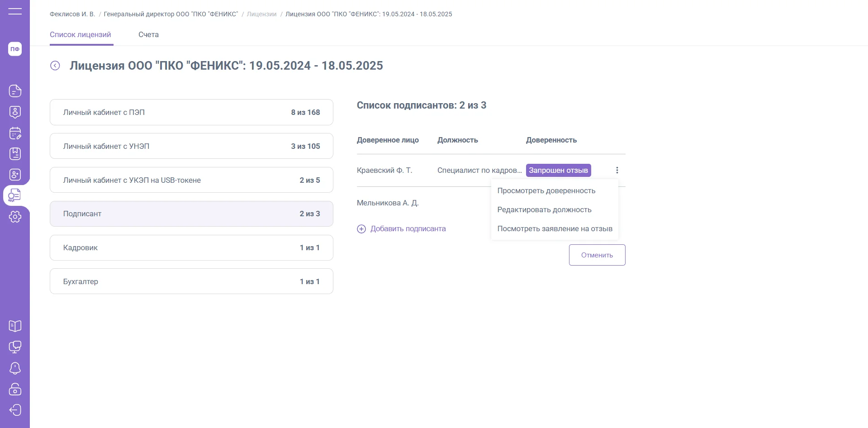Select the Кадровик license row
Screen dimensions: 868x428
[x=191, y=248]
